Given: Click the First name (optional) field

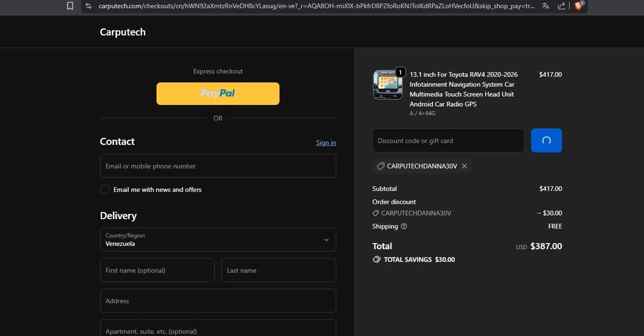Looking at the screenshot, I should click(x=157, y=270).
